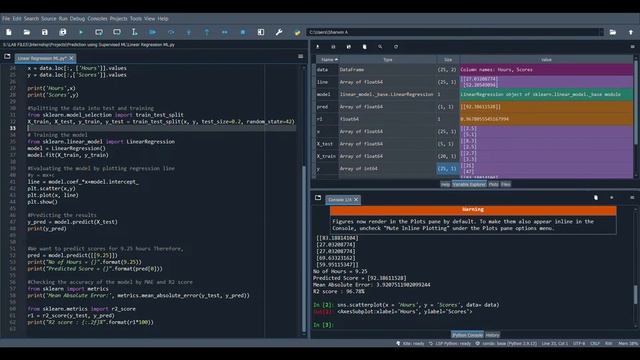640x360 pixels.
Task: Open the Tools menu
Action: (136, 19)
